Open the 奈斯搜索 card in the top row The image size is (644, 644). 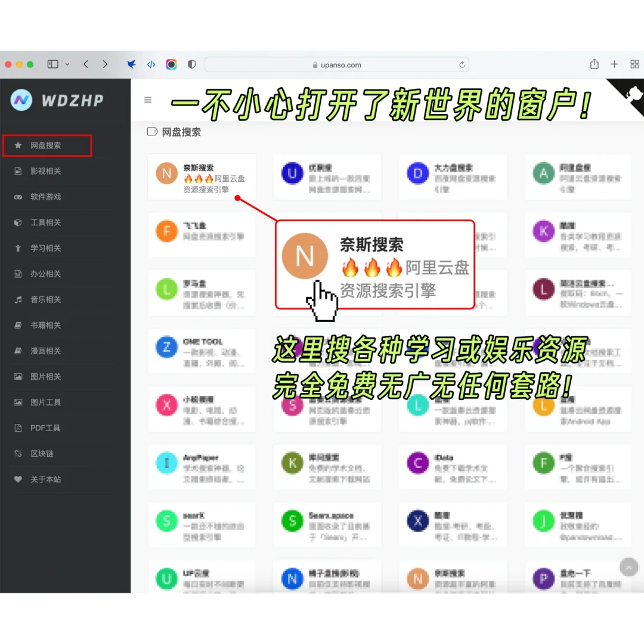(x=202, y=177)
